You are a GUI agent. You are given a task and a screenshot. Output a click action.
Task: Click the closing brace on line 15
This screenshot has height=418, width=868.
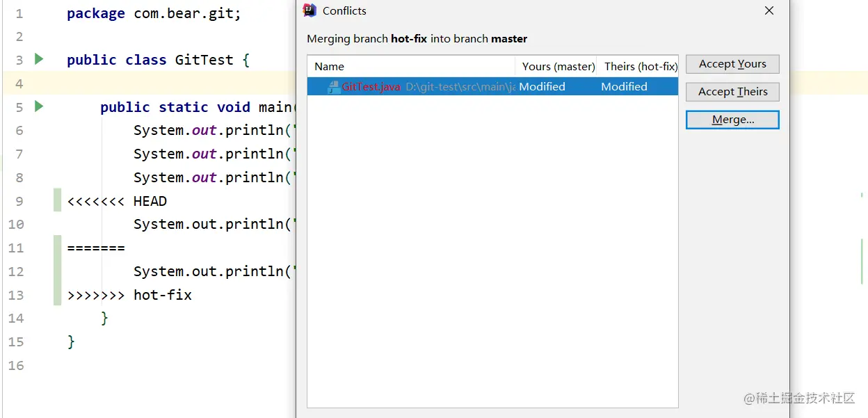point(71,342)
